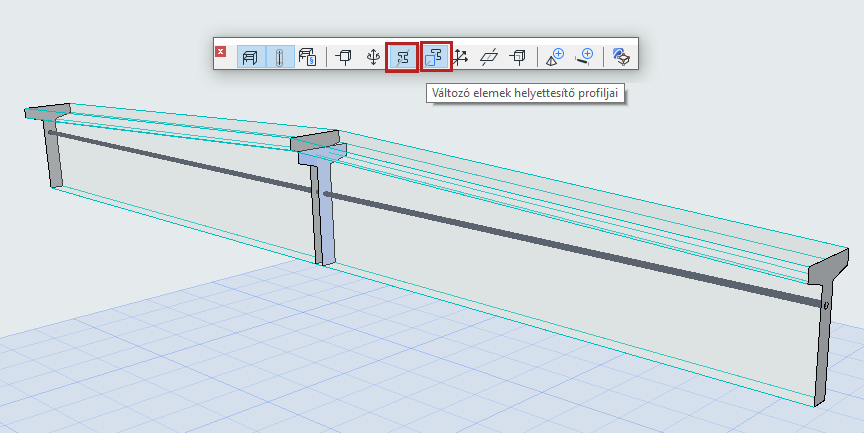Toggle the first highlighted beam display icon
The height and width of the screenshot is (433, 864).
click(250, 57)
